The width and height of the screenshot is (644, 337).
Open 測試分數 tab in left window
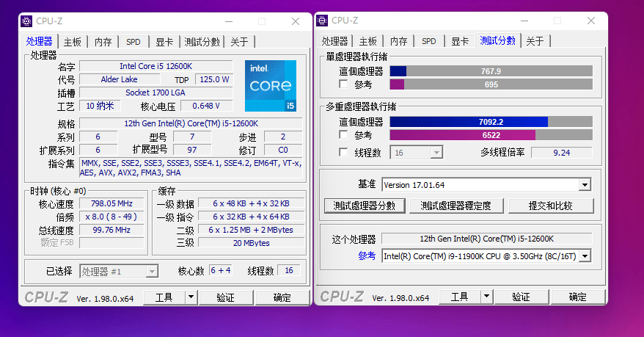(x=202, y=42)
